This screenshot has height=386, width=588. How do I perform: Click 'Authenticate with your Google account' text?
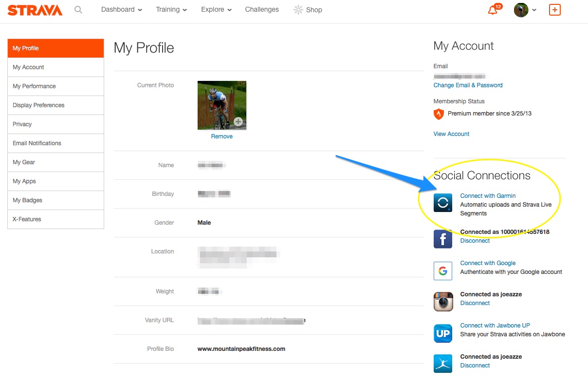[x=511, y=272]
